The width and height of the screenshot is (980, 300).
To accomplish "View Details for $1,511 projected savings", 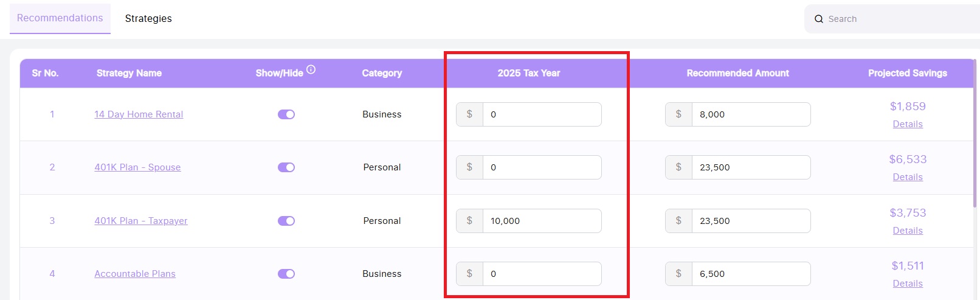I will click(908, 284).
